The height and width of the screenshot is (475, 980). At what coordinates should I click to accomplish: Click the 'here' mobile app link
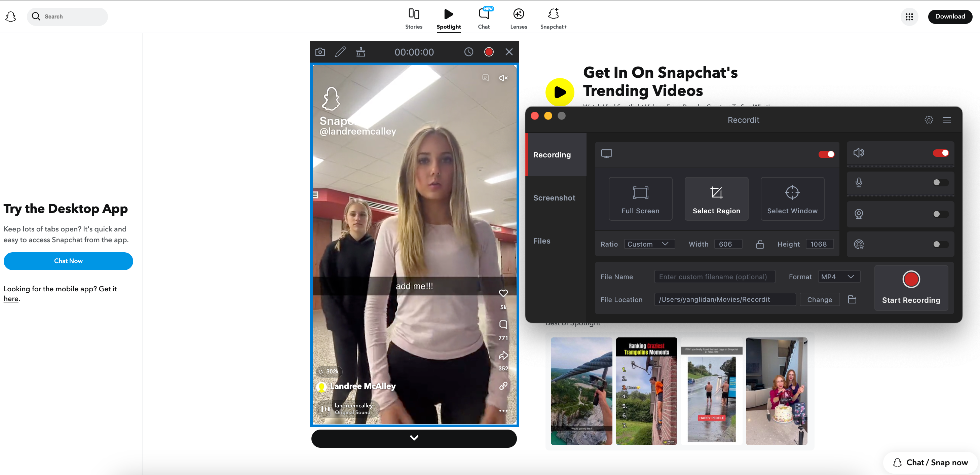pyautogui.click(x=11, y=299)
